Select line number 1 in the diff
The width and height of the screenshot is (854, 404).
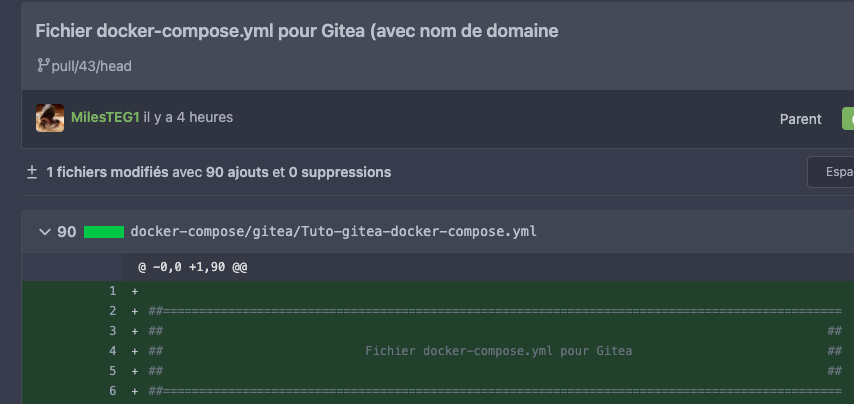pos(113,291)
